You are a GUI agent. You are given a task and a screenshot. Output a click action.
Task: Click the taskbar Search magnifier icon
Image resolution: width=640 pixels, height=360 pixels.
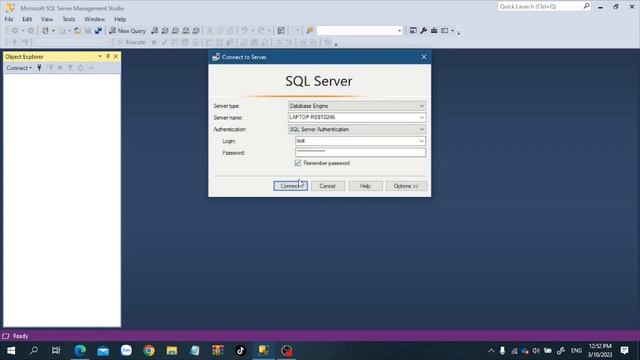click(x=34, y=350)
